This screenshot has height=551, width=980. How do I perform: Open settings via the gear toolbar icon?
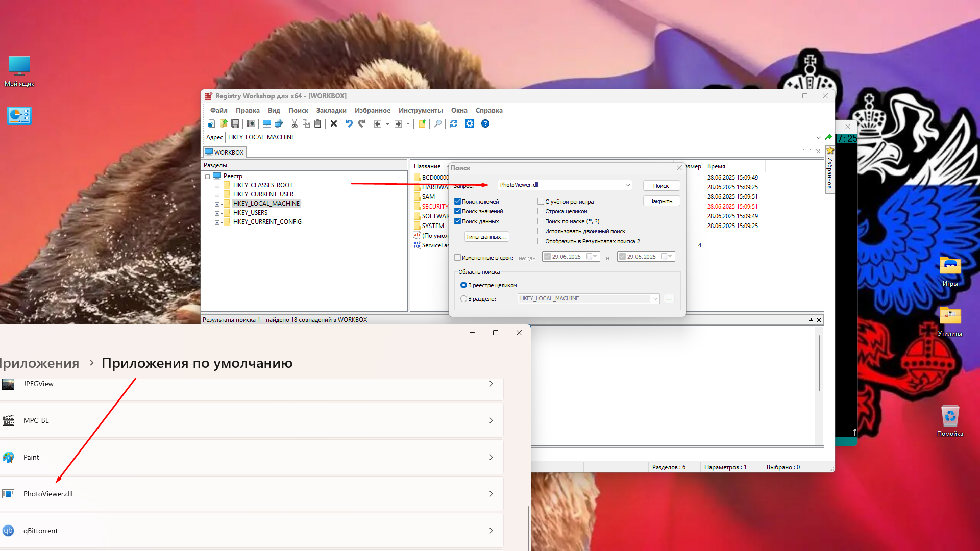470,123
